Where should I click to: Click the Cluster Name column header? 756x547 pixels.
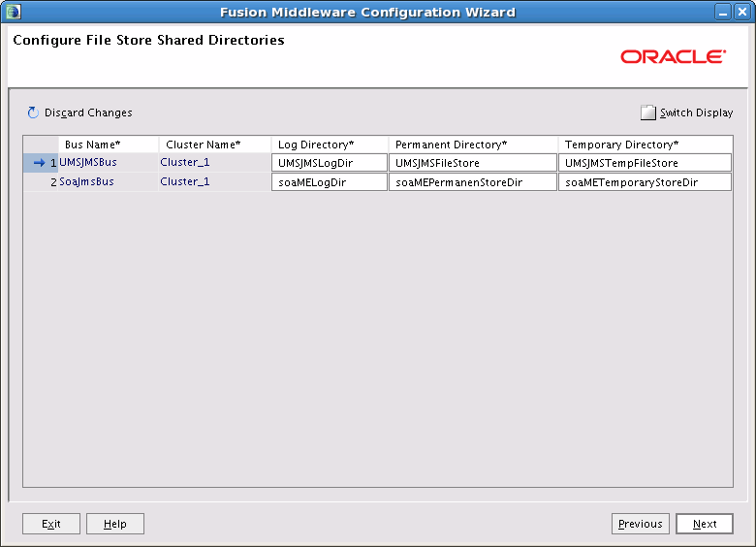[215, 145]
